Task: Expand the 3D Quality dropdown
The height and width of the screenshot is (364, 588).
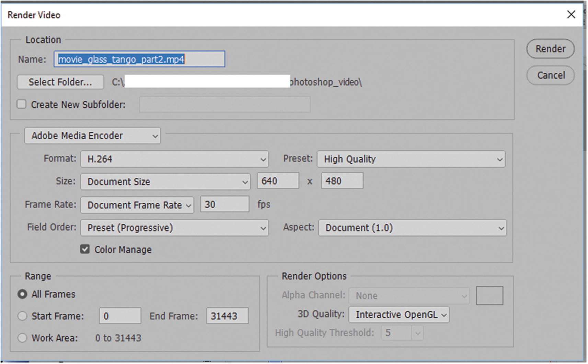Action: tap(399, 315)
